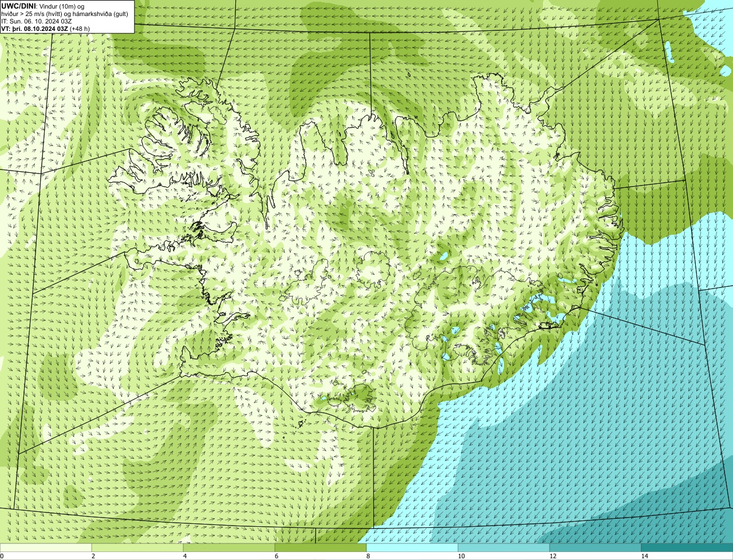
Task: Click the 12–14 m/s turquoise legend segment
Action: [x=596, y=547]
